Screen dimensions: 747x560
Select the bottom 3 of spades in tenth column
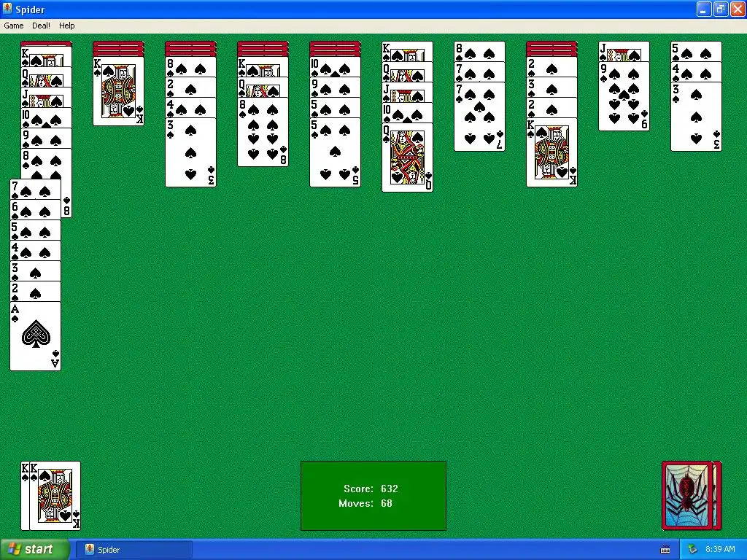(697, 117)
